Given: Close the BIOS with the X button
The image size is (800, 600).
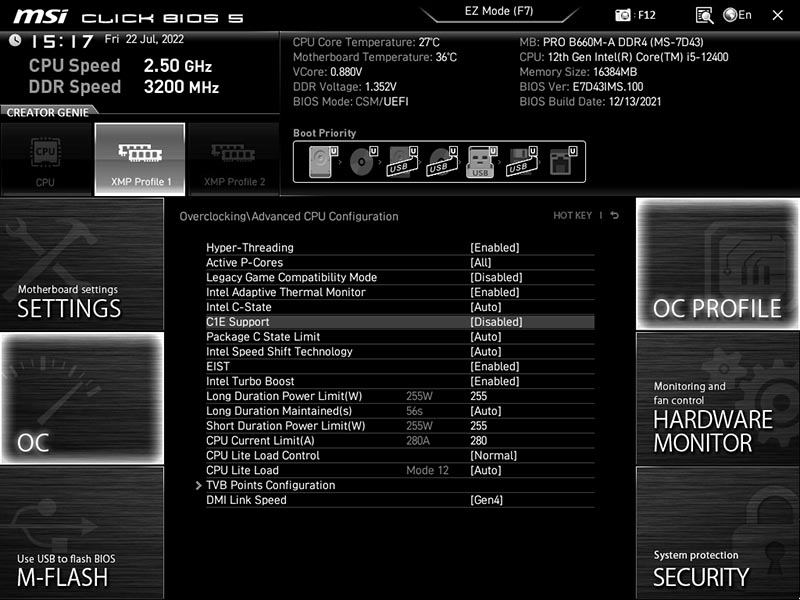Looking at the screenshot, I should (778, 15).
